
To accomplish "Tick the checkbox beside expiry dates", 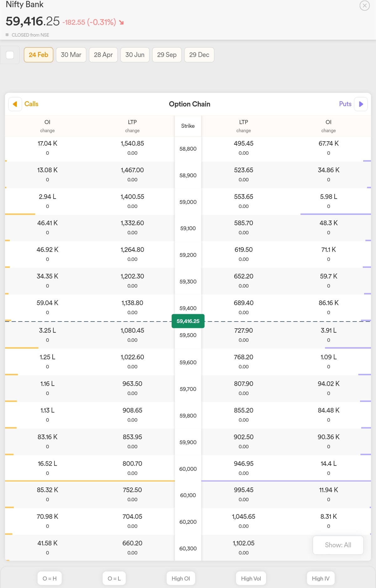I will (10, 55).
